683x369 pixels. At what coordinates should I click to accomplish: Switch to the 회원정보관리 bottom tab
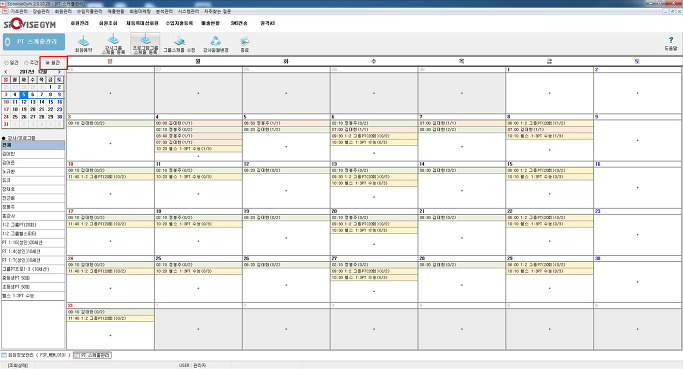click(x=36, y=355)
